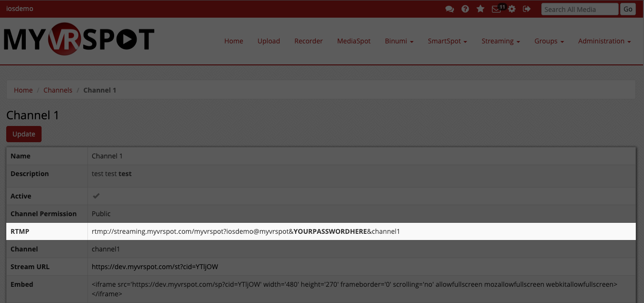This screenshot has height=303, width=644.
Task: Open the Upload page
Action: tap(268, 41)
